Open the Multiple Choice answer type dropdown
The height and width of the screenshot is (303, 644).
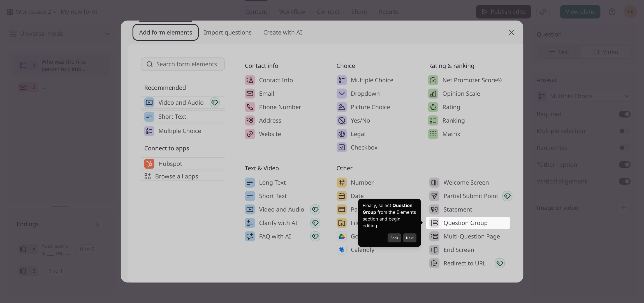(x=583, y=96)
